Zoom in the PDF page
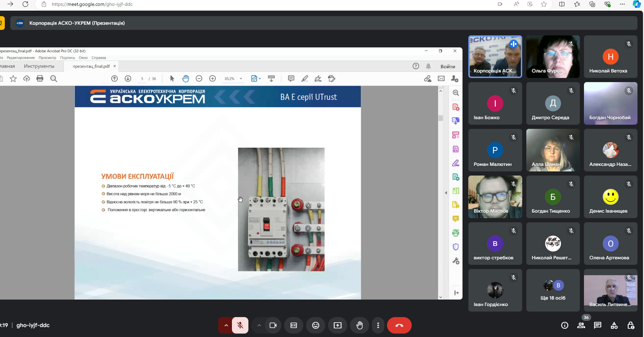The height and width of the screenshot is (337, 644). pos(212,79)
